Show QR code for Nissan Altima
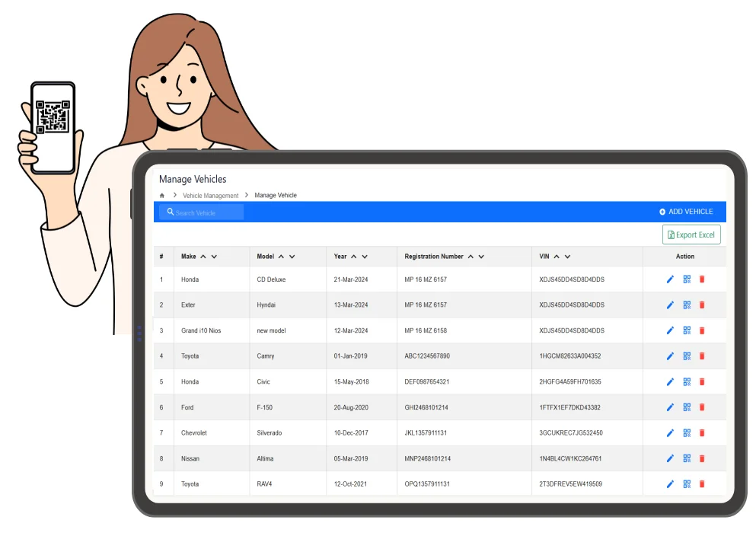This screenshot has height=533, width=756. pyautogui.click(x=687, y=458)
